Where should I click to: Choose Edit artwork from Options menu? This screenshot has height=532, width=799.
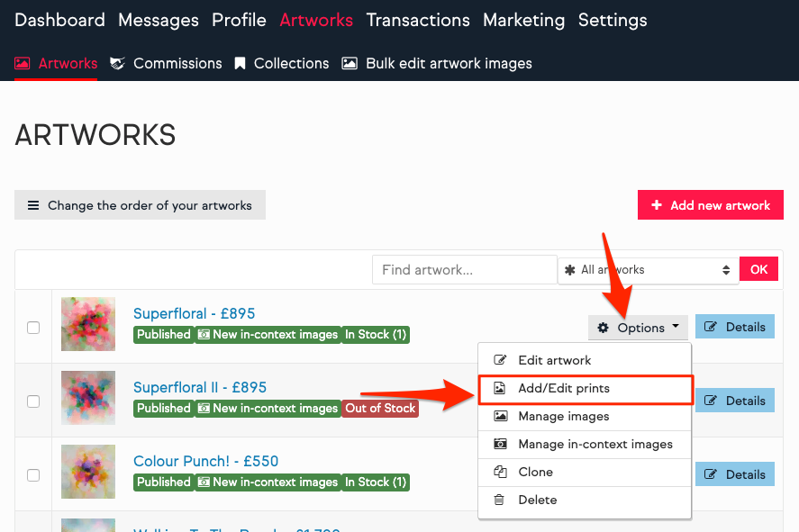[x=585, y=360]
